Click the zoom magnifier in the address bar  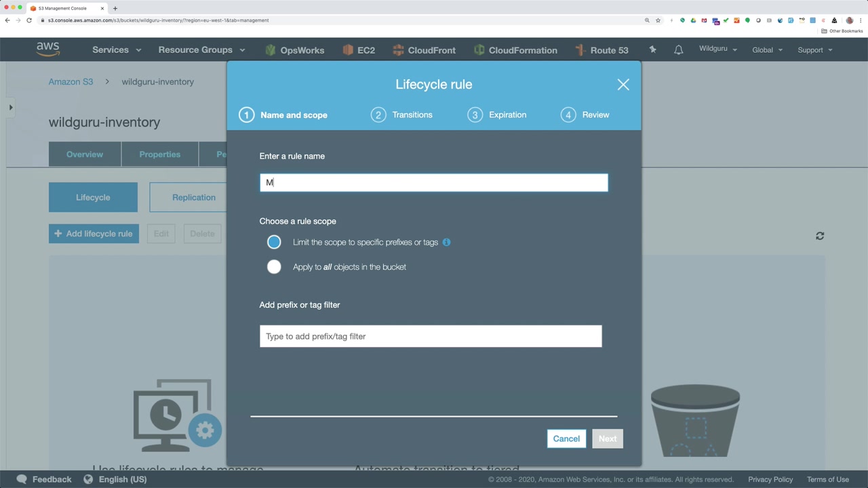[x=647, y=20]
